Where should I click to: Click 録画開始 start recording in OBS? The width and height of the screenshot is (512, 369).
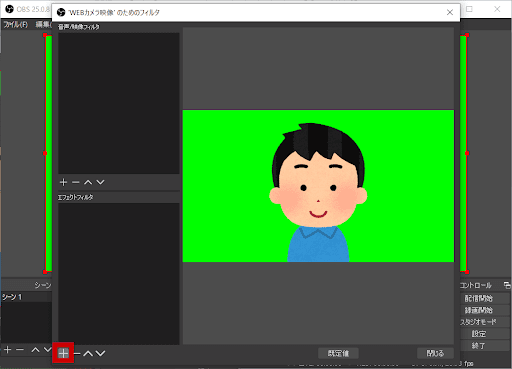pyautogui.click(x=478, y=310)
